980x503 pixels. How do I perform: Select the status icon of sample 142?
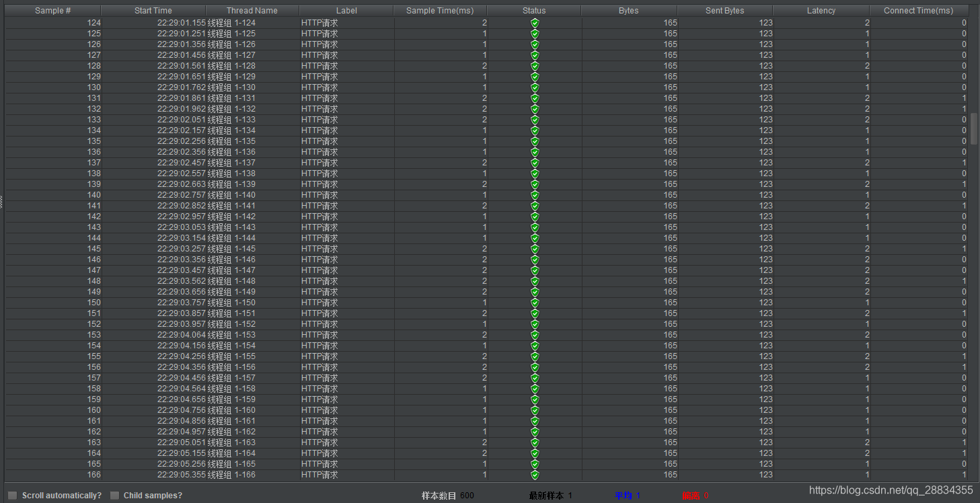[x=535, y=217]
